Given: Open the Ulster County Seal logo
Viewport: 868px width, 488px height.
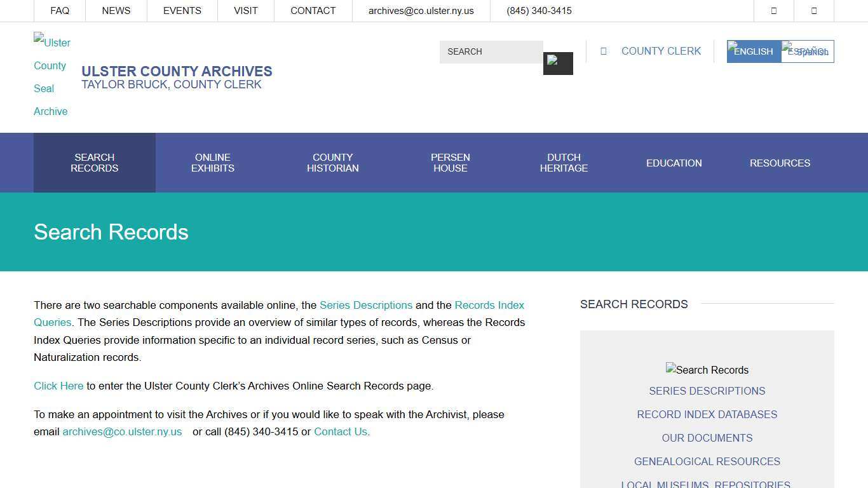Looking at the screenshot, I should pos(51,76).
